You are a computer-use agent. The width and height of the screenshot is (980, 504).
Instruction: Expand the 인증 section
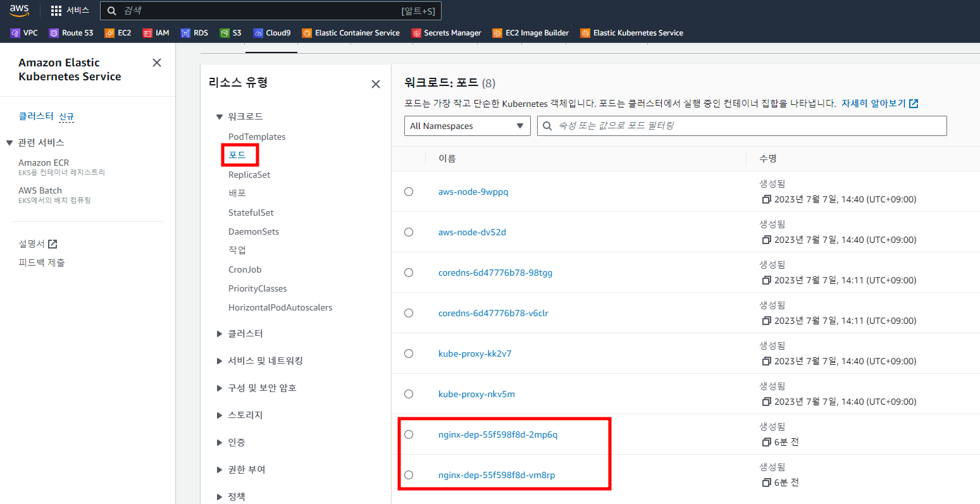click(220, 443)
